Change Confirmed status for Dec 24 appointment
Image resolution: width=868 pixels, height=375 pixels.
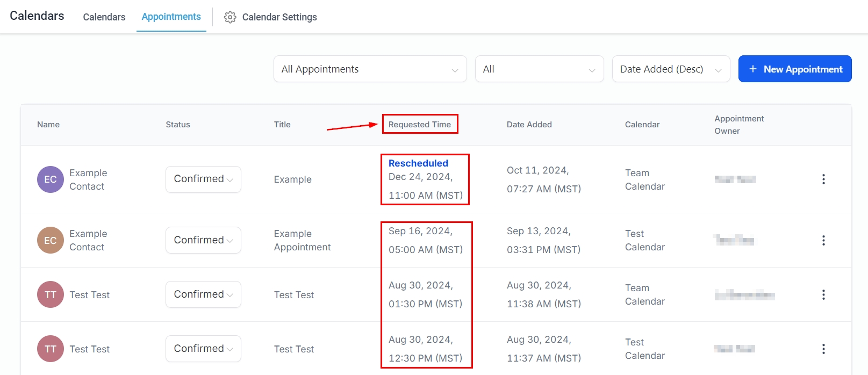(x=203, y=179)
